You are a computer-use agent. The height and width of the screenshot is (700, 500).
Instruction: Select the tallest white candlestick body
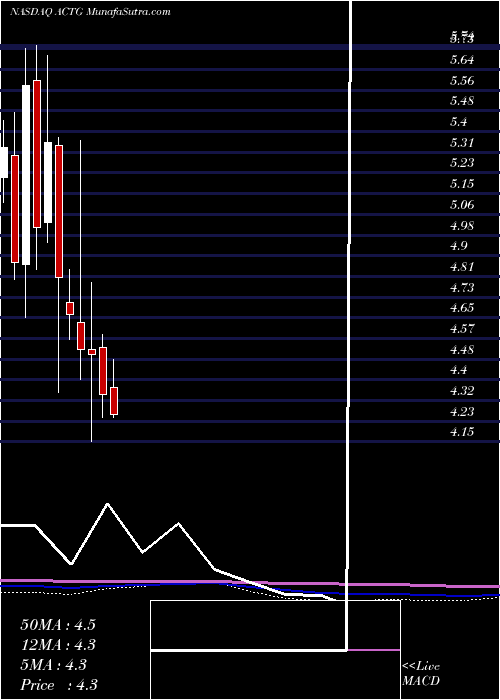26,175
